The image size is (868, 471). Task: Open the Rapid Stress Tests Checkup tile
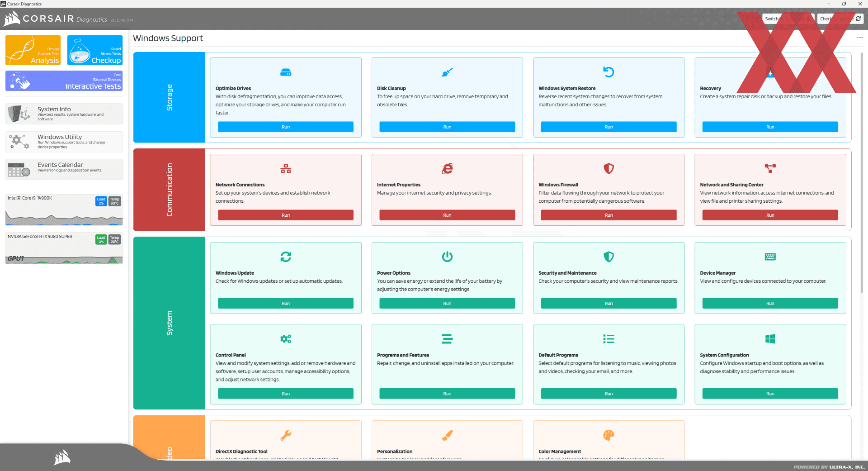click(x=95, y=50)
